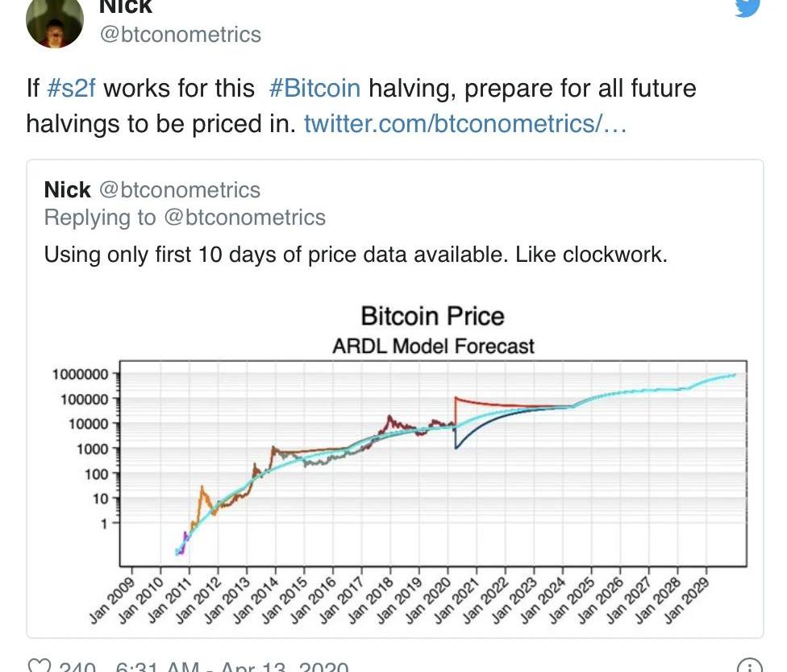Image resolution: width=787 pixels, height=672 pixels.
Task: Click the "Bitcoin Price" chart title
Action: [x=432, y=316]
